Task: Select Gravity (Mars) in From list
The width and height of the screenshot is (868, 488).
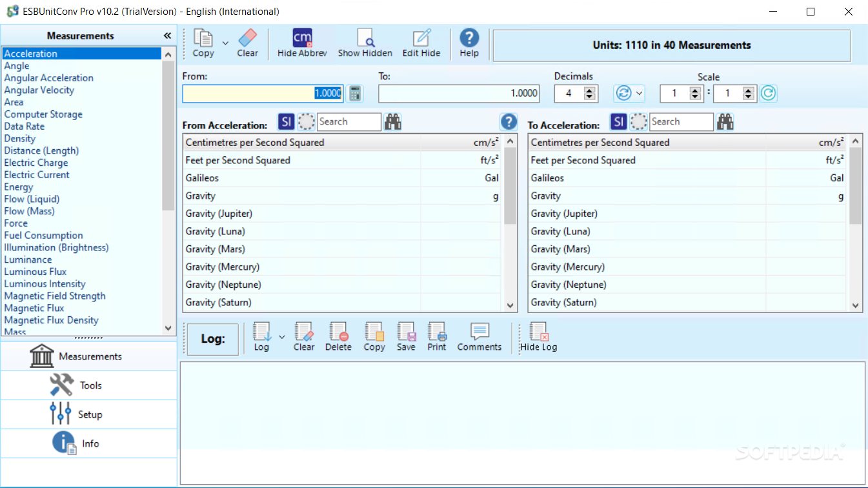Action: pos(342,249)
